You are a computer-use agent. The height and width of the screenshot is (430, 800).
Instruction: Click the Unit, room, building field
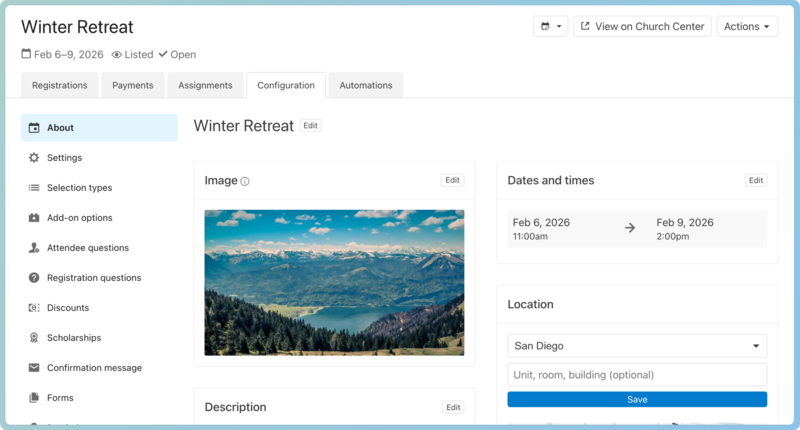pos(637,375)
